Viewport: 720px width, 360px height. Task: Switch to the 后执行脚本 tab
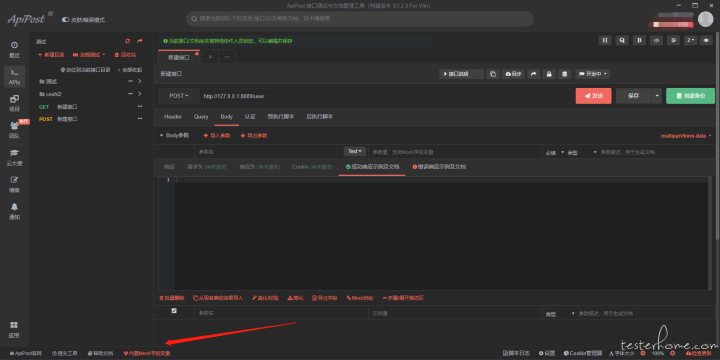(x=320, y=117)
